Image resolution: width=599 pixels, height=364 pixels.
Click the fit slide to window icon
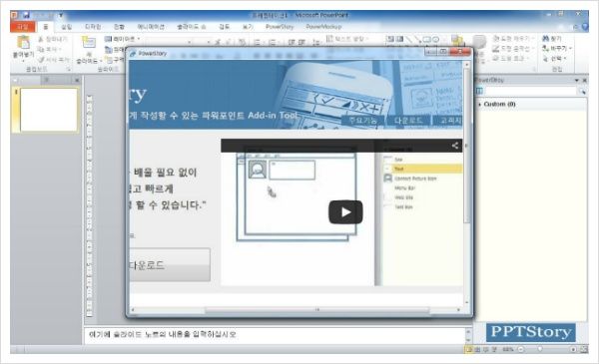pyautogui.click(x=584, y=349)
